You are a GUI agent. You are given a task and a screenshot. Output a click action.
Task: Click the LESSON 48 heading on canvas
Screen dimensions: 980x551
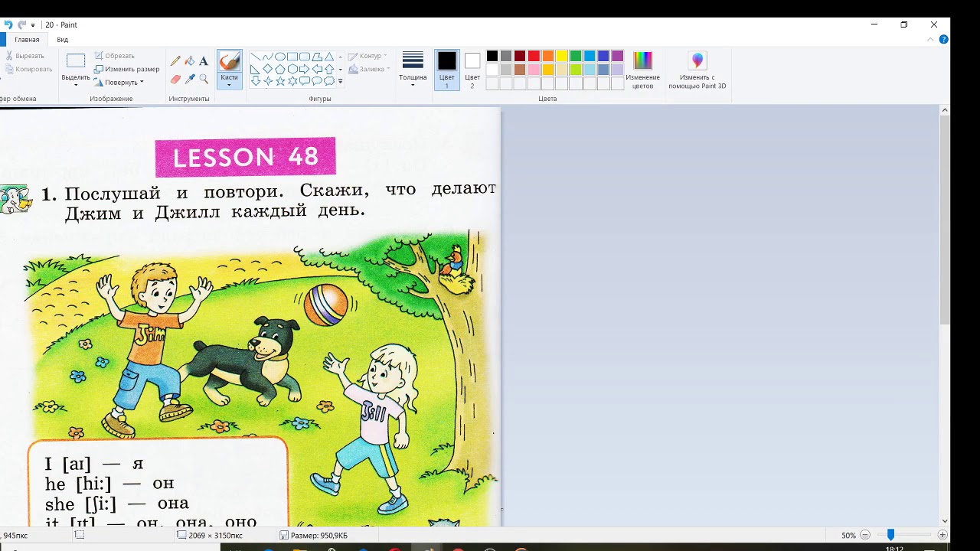tap(245, 158)
